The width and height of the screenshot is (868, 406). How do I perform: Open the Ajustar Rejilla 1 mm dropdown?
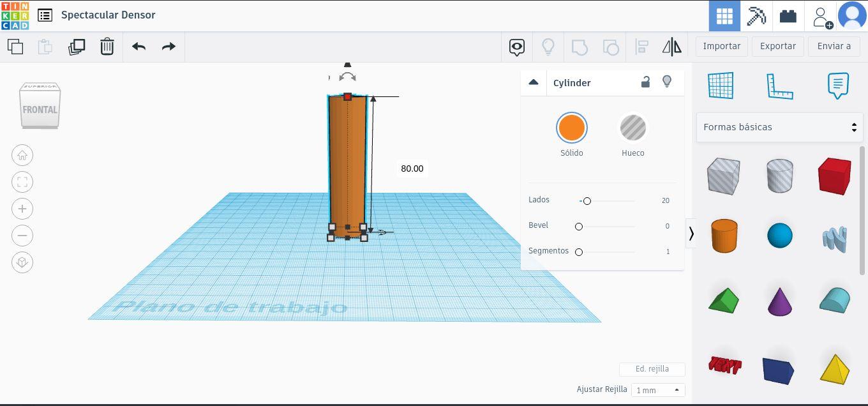[x=658, y=390]
